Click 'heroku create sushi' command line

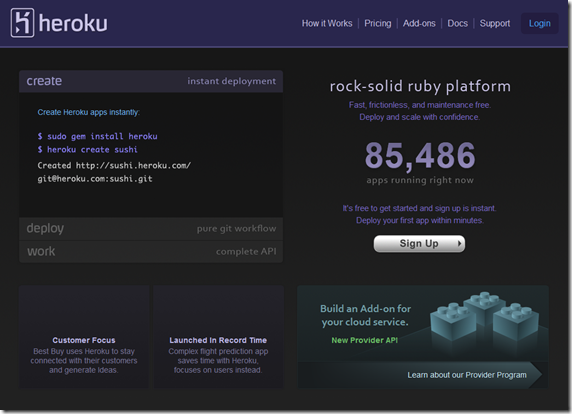[88, 150]
